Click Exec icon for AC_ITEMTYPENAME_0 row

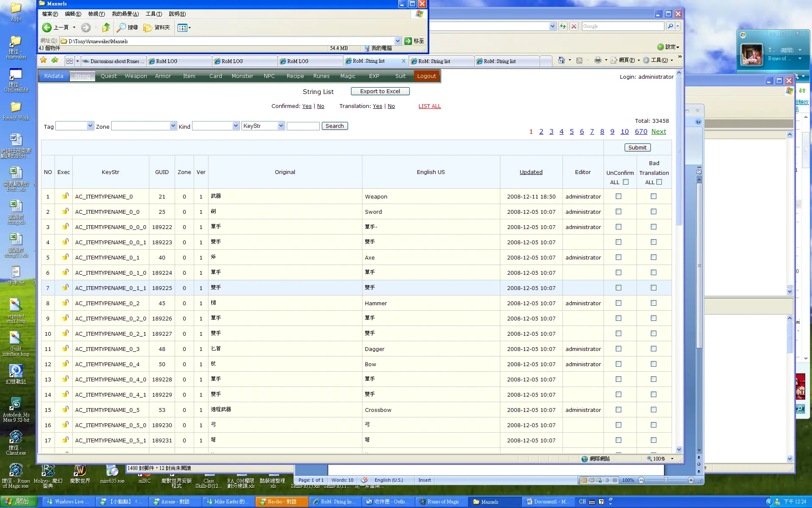tap(65, 196)
